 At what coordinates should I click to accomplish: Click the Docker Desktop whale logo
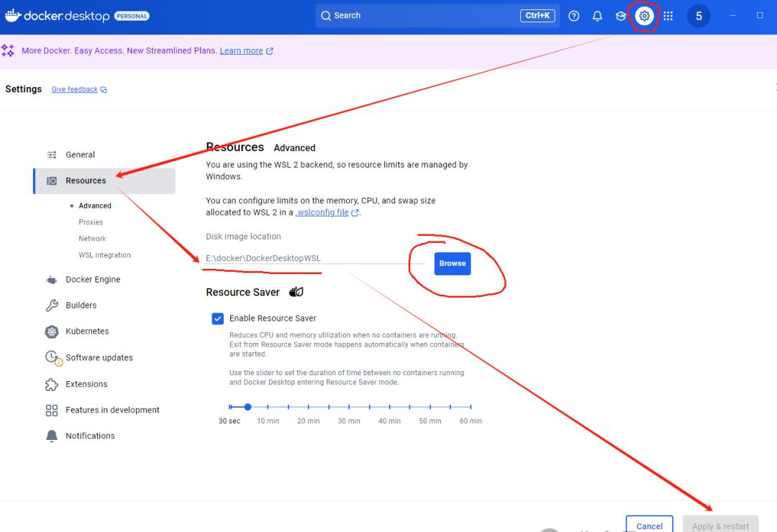14,15
